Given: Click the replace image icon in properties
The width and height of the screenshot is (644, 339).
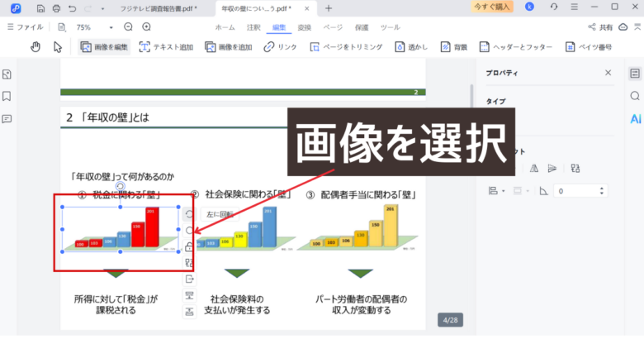Looking at the screenshot, I should (x=575, y=168).
